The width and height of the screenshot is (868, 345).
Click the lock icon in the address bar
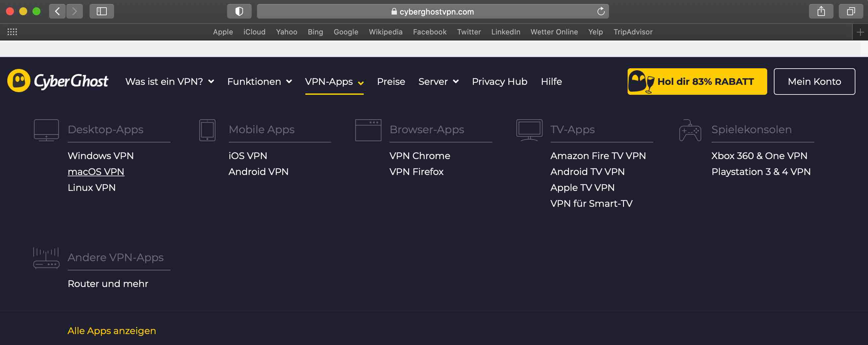[x=394, y=12]
